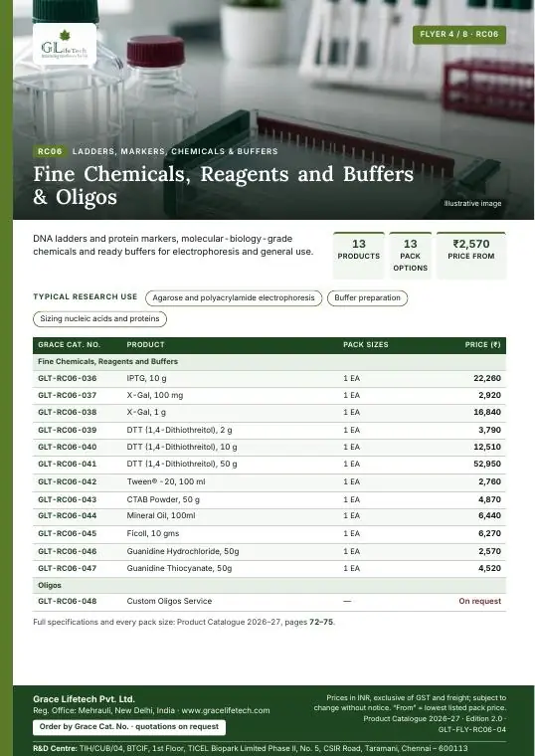Click product 'X-Gal, 1 g'
Image resolution: width=535 pixels, height=756 pixels.
(146, 412)
